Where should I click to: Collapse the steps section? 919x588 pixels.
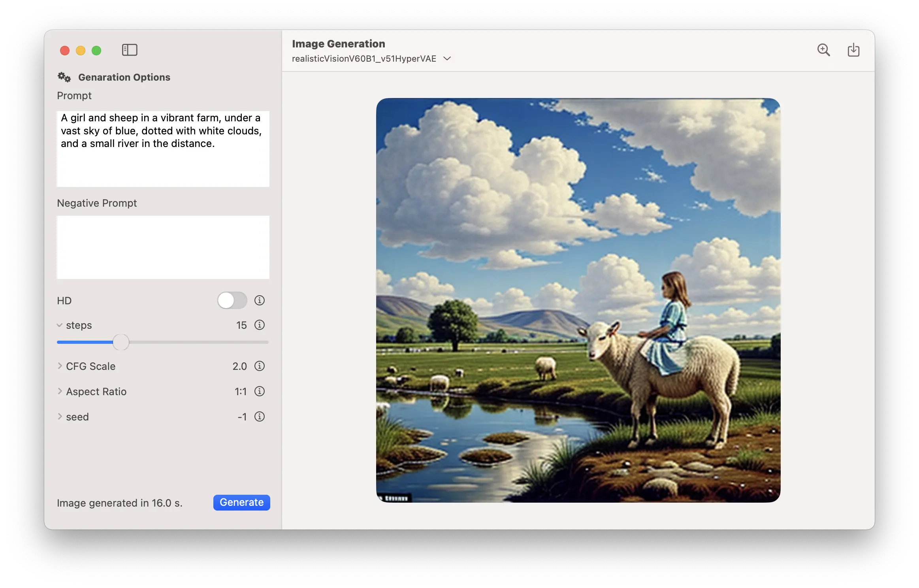[60, 325]
